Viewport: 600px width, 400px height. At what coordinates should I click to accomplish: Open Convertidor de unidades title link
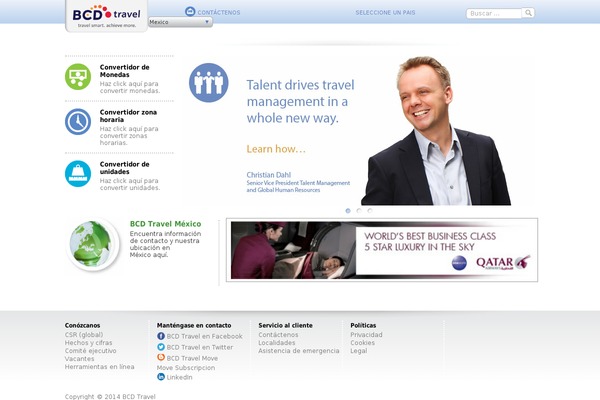124,168
